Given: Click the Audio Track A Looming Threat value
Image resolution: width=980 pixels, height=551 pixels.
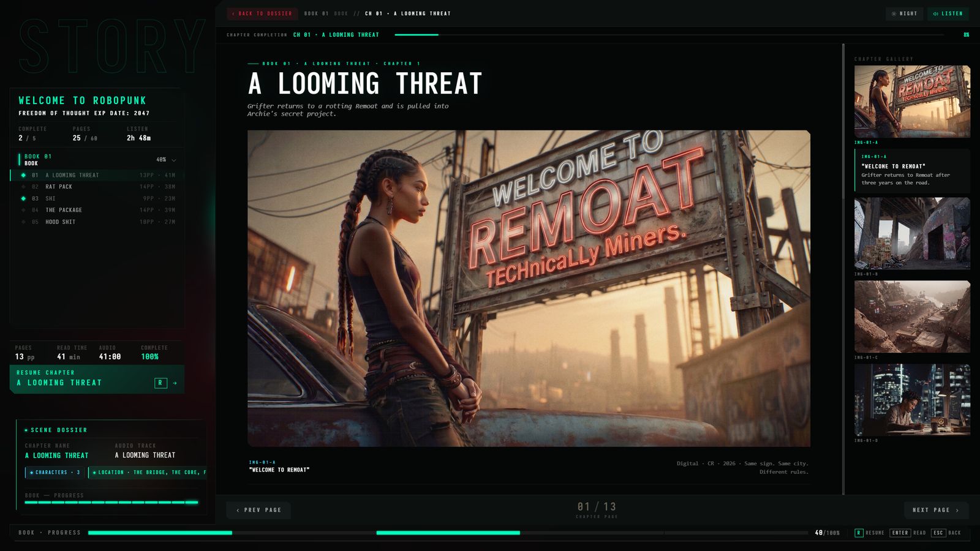Looking at the screenshot, I should [145, 455].
